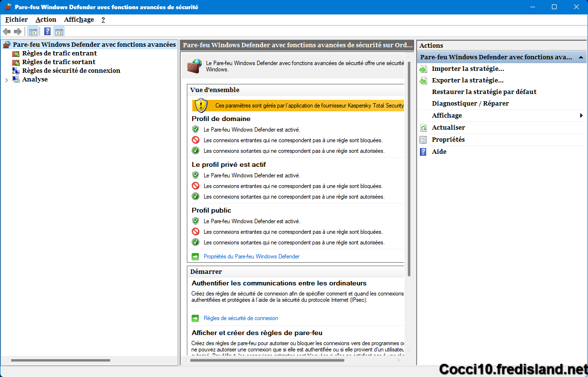The height and width of the screenshot is (377, 588).
Task: Collapse the Actions section header arrow
Action: click(581, 57)
